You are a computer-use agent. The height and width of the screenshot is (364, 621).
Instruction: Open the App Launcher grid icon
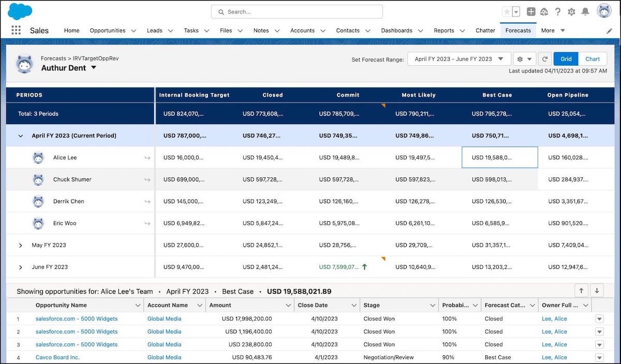click(x=16, y=31)
